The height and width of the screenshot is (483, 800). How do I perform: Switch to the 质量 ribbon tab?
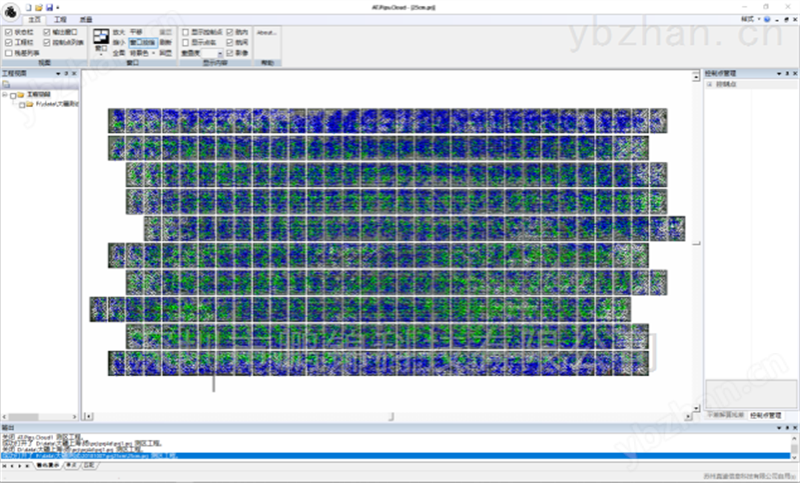click(86, 19)
